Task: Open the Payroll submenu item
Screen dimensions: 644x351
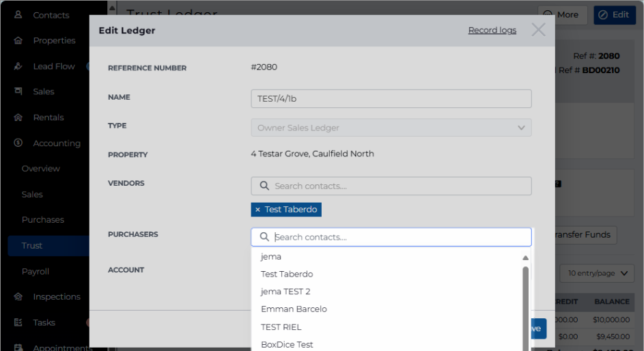Action: [x=36, y=271]
